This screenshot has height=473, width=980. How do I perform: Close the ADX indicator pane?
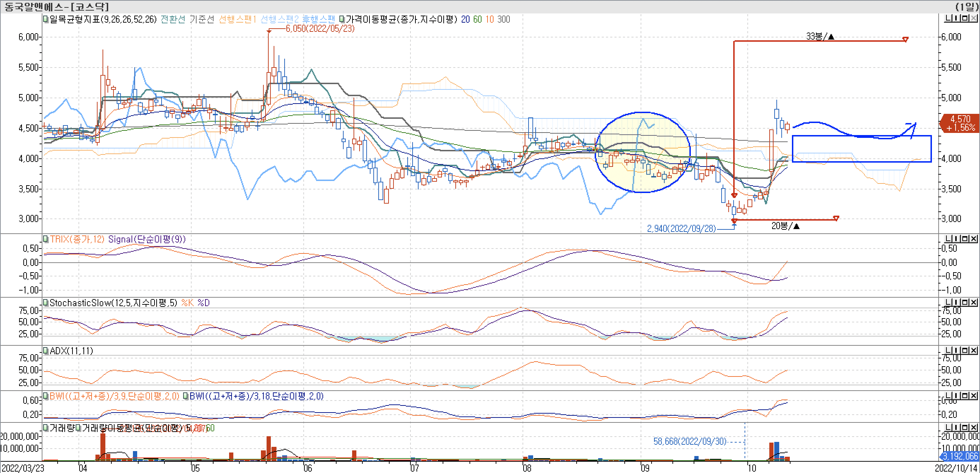(x=974, y=350)
